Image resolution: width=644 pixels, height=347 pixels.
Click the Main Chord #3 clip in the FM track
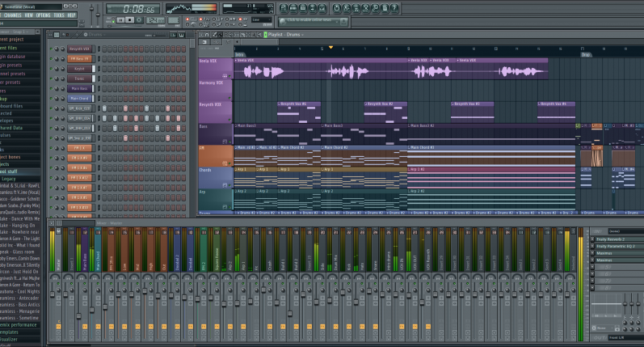[491, 156]
